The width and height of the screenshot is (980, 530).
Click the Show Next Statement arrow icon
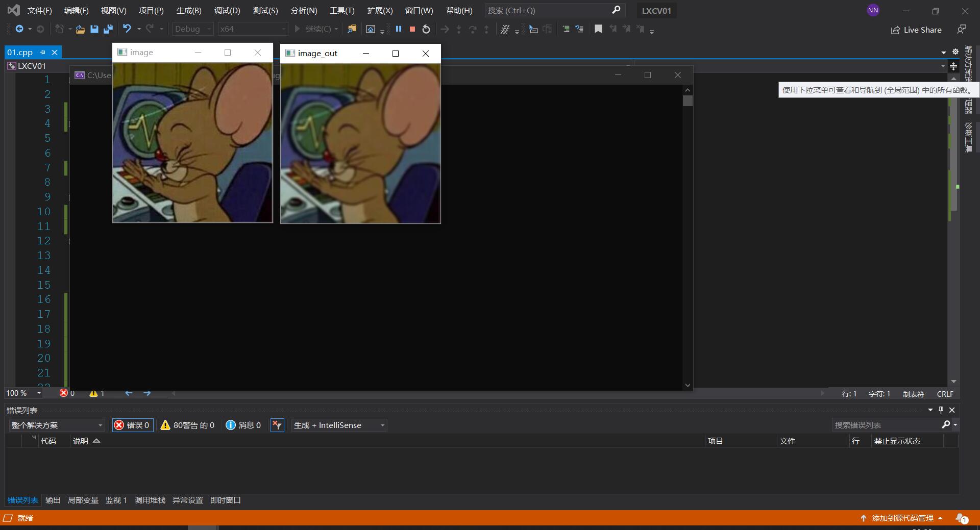[x=445, y=29]
